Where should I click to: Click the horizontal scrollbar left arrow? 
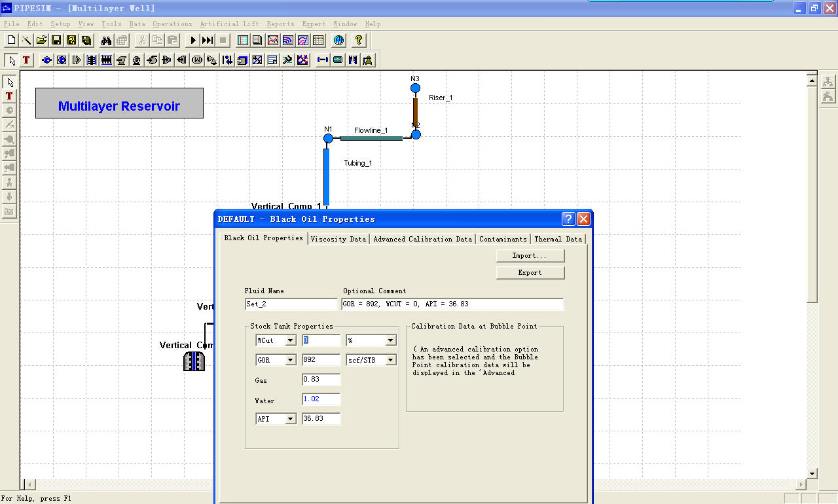[29, 484]
